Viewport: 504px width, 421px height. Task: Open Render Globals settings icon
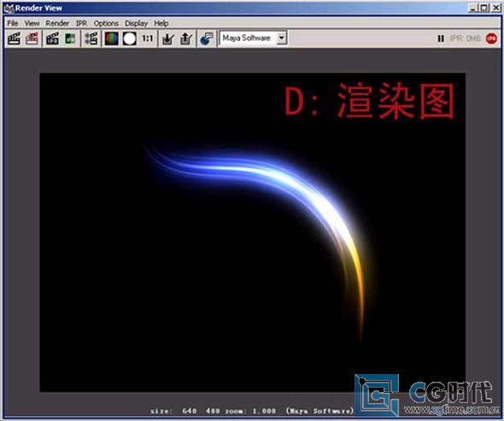91,38
